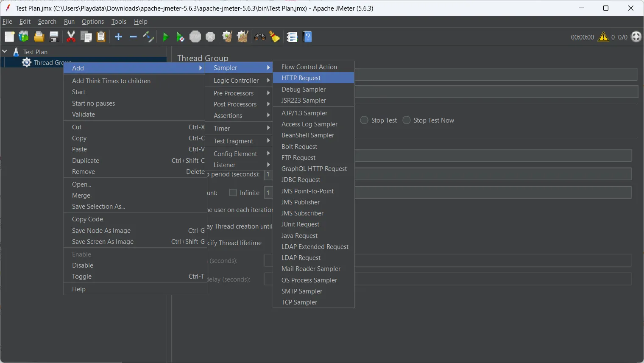This screenshot has width=644, height=363.
Task: Expand the Test Fragment submenu
Action: pyautogui.click(x=239, y=141)
